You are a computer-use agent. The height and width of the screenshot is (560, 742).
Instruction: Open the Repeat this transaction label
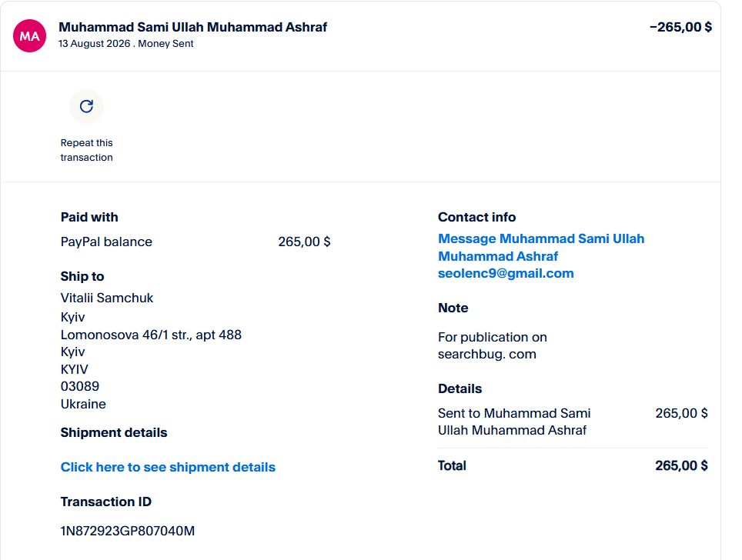tap(87, 150)
